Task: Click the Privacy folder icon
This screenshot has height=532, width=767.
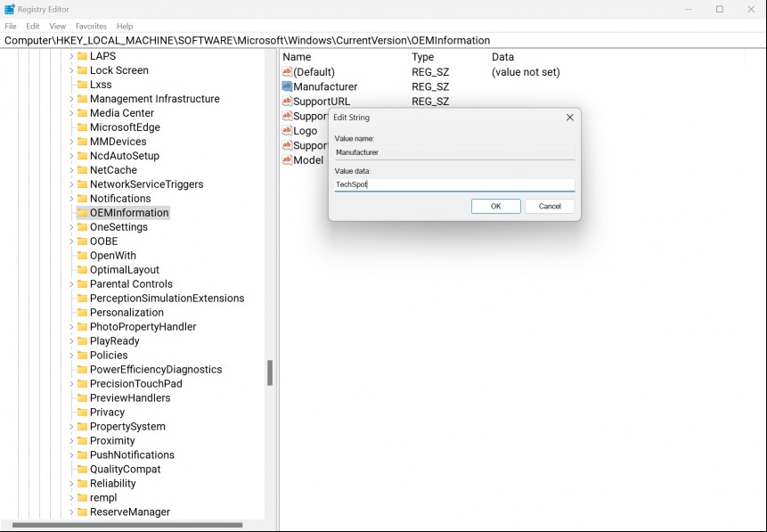Action: click(82, 412)
